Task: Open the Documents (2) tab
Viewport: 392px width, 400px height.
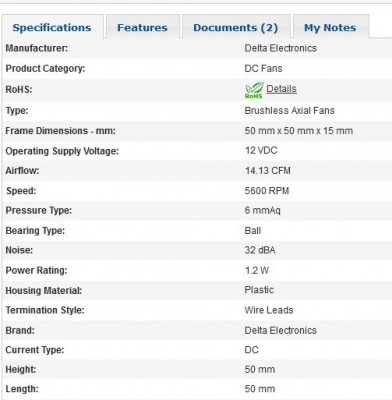Action: click(x=236, y=27)
